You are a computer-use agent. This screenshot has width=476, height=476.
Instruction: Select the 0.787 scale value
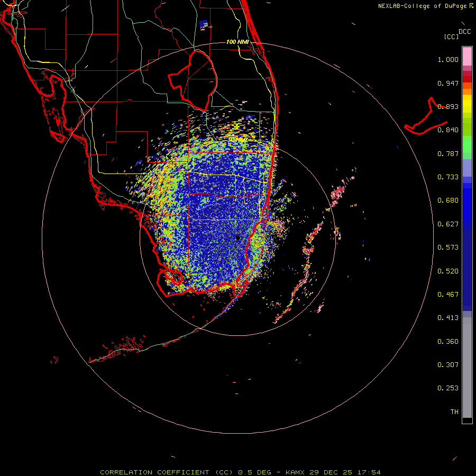(x=448, y=153)
